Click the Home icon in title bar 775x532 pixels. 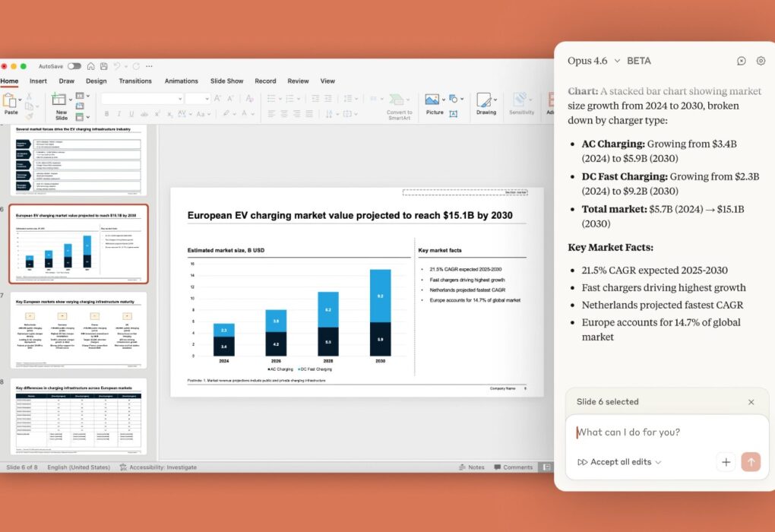click(91, 66)
